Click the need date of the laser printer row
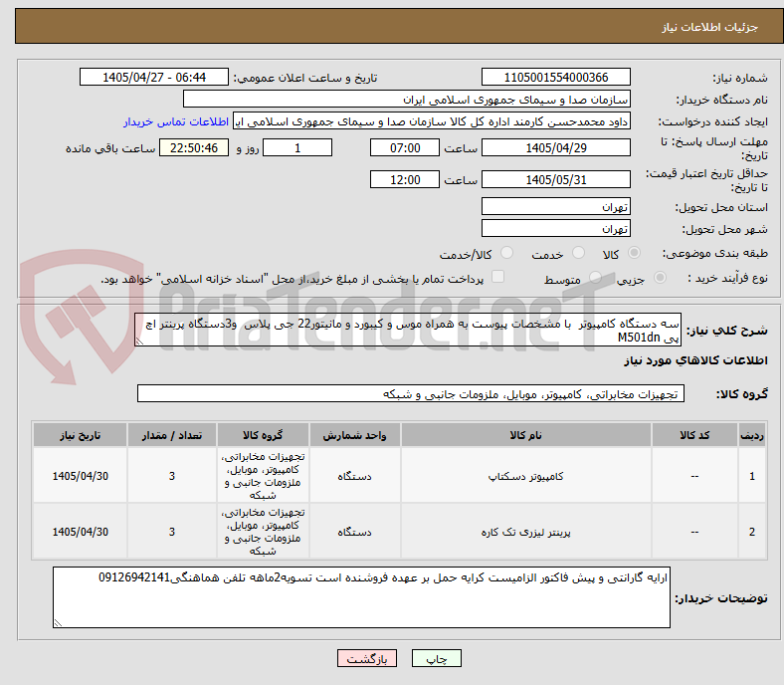This screenshot has height=685, width=784. click(x=80, y=532)
